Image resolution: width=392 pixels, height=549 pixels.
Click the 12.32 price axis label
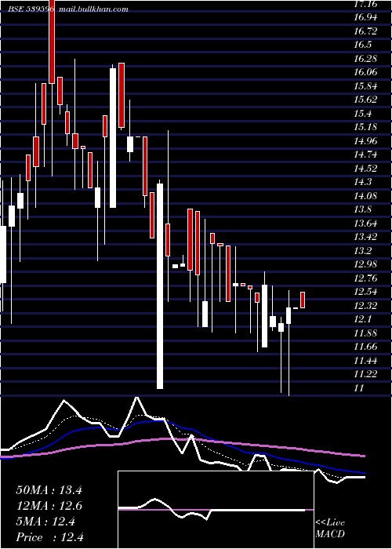pyautogui.click(x=365, y=306)
